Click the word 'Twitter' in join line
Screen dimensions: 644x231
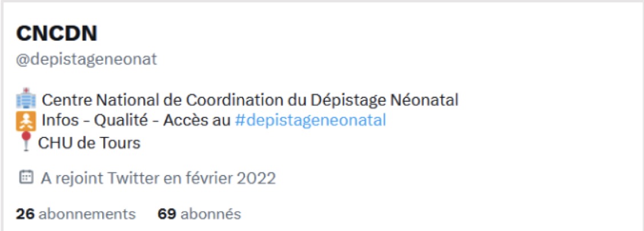coord(131,178)
